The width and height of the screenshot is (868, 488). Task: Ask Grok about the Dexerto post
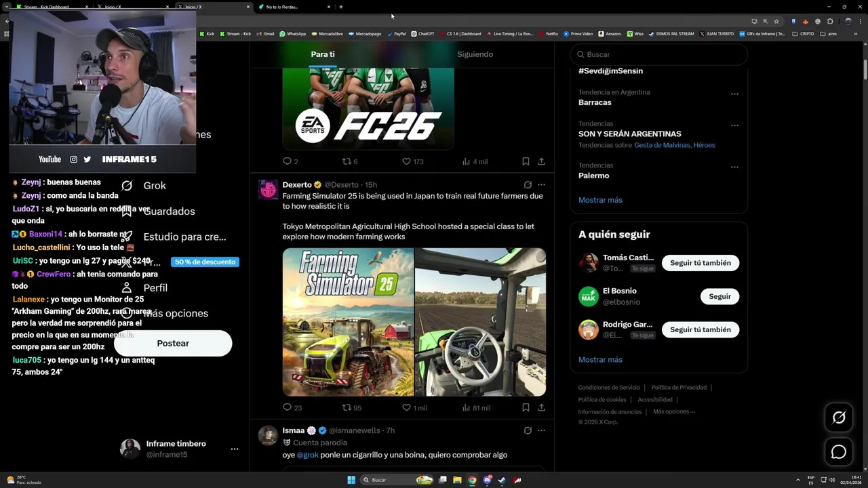tap(528, 184)
